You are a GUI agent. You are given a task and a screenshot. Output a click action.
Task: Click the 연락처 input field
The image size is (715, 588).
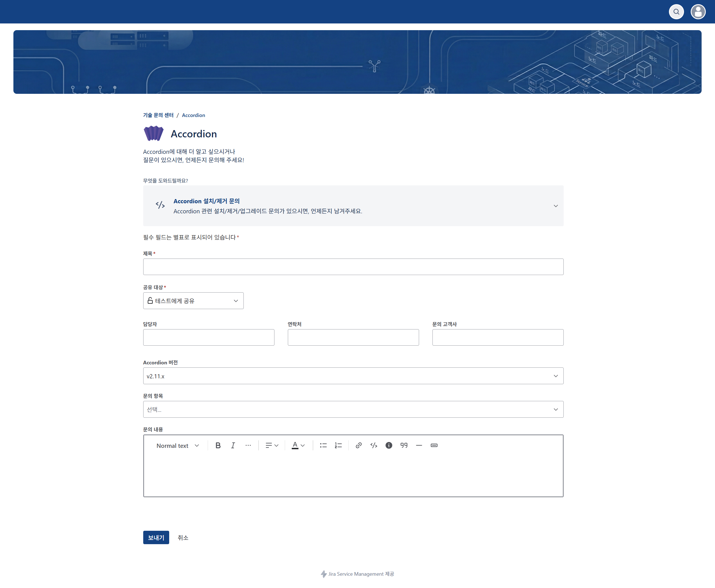coord(353,337)
